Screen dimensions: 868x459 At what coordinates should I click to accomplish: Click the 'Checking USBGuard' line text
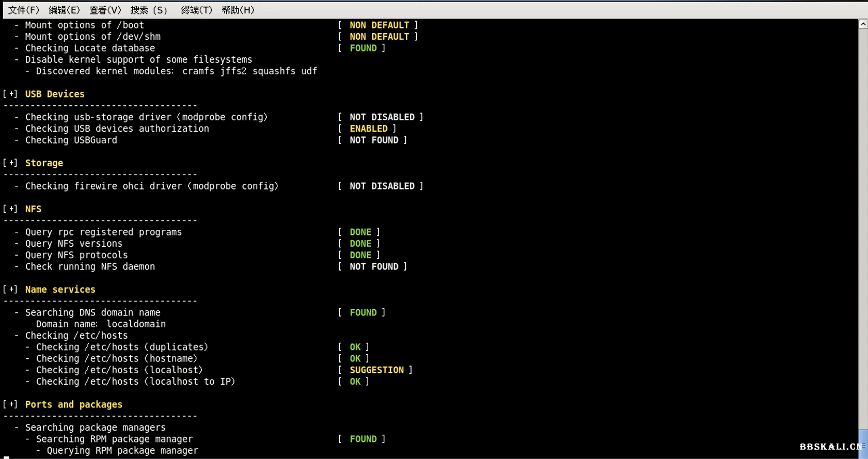coord(71,140)
